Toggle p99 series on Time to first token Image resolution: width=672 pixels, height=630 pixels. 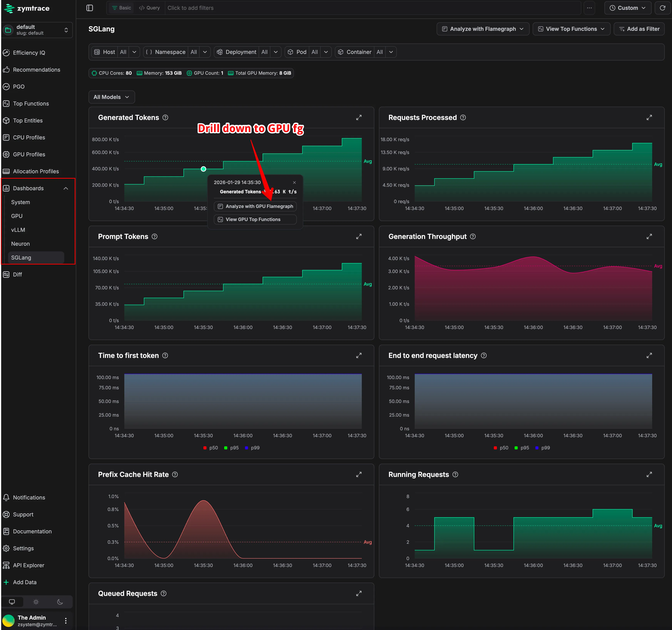tap(252, 448)
